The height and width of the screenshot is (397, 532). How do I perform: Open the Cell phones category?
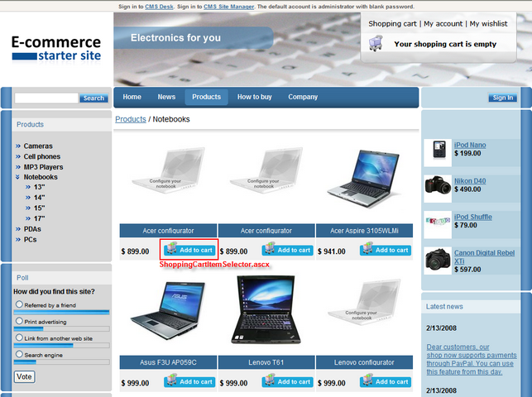click(41, 156)
